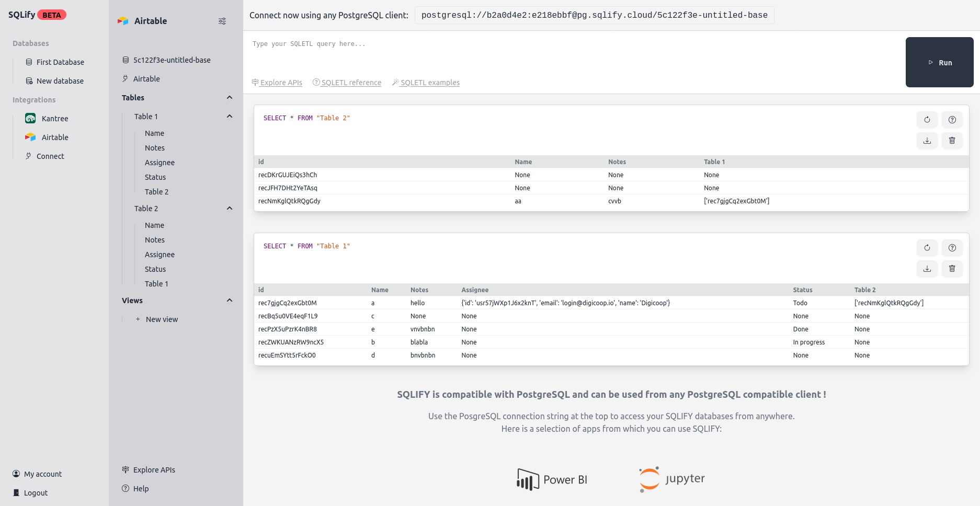Screen dimensions: 980x506
Task: Open First Database in sidebar
Action: [x=60, y=62]
